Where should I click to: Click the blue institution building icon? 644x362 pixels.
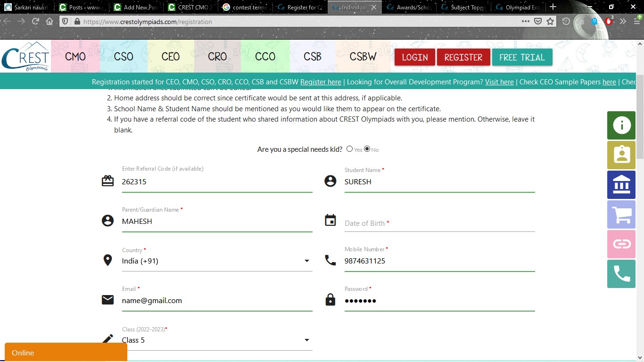621,185
